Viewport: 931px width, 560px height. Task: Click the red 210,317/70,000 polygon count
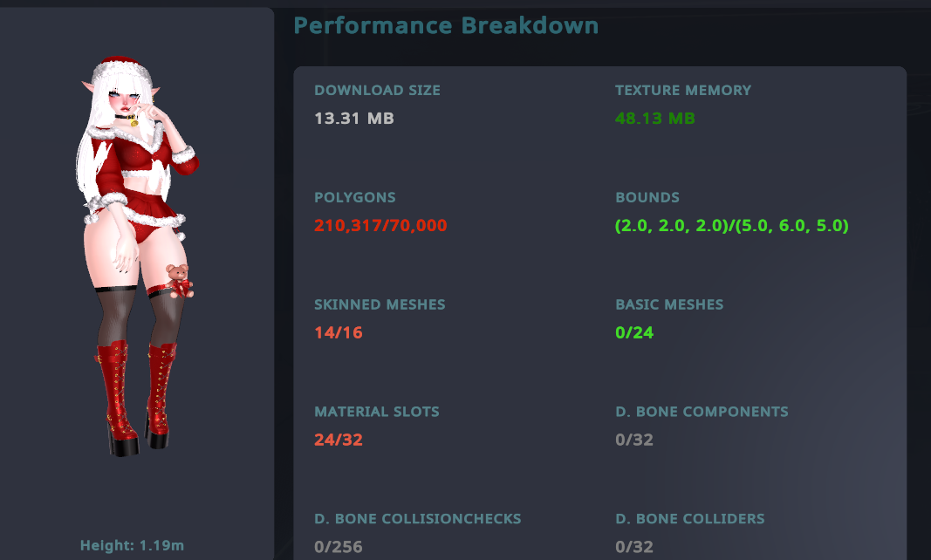point(380,226)
